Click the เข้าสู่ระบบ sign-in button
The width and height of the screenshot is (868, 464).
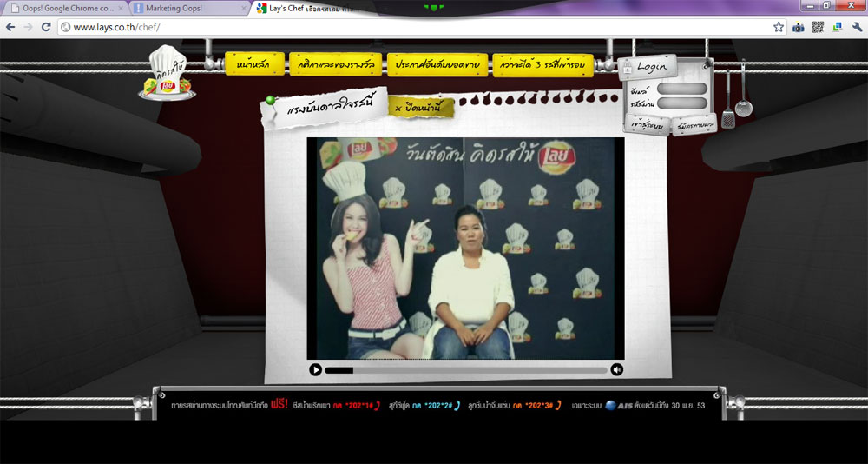pyautogui.click(x=648, y=125)
